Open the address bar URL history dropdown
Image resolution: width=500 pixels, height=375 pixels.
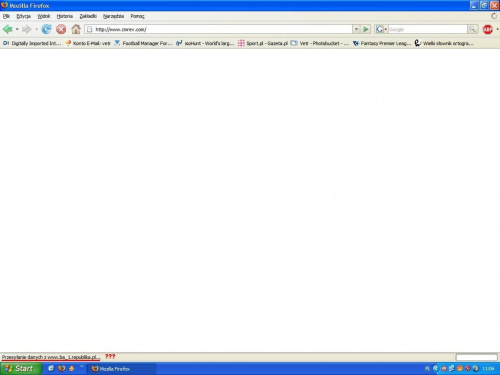[356, 29]
